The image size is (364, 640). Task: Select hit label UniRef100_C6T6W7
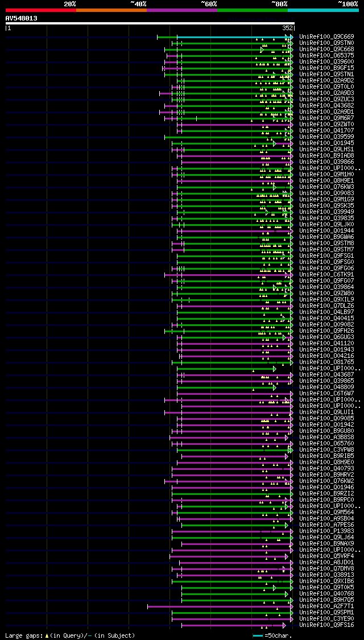[x=326, y=394]
